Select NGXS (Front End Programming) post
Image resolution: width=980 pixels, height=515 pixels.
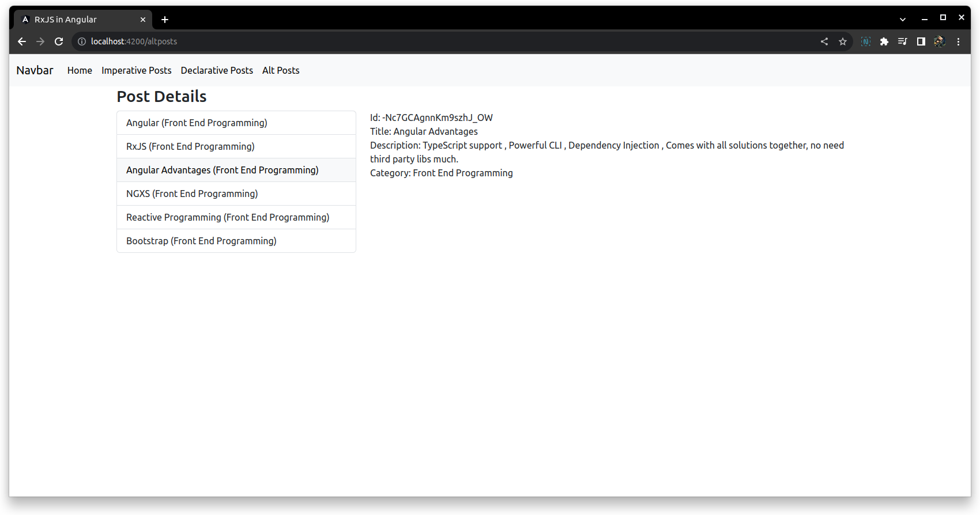(236, 194)
